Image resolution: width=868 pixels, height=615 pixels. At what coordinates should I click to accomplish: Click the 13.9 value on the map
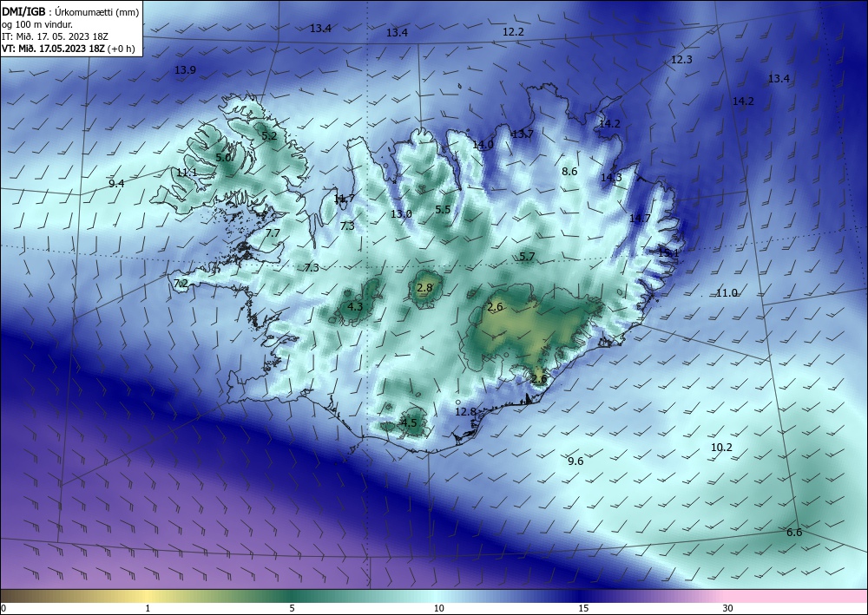pyautogui.click(x=185, y=70)
